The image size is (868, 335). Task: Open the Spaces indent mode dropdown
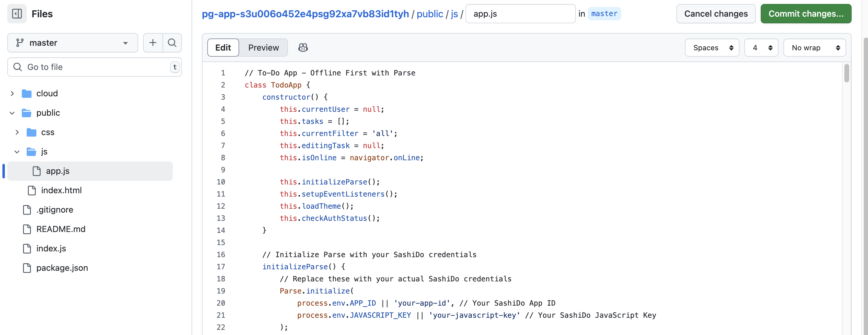tap(712, 48)
